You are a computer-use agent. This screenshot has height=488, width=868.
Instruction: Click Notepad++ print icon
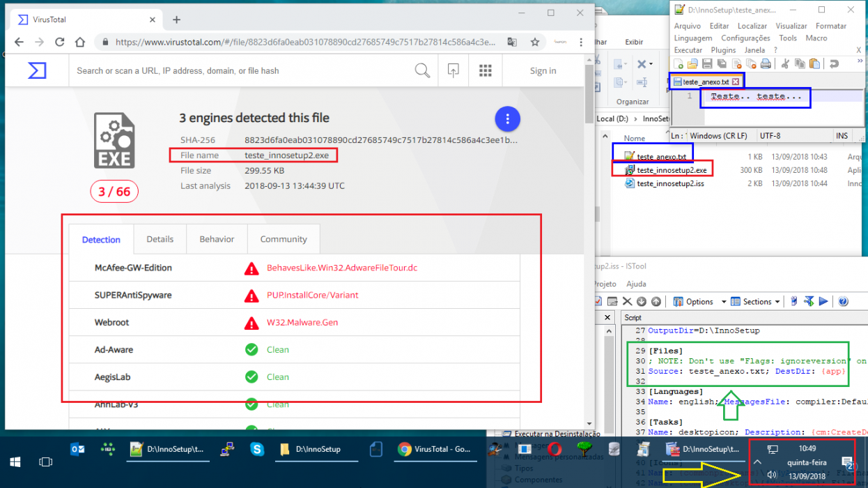coord(766,64)
